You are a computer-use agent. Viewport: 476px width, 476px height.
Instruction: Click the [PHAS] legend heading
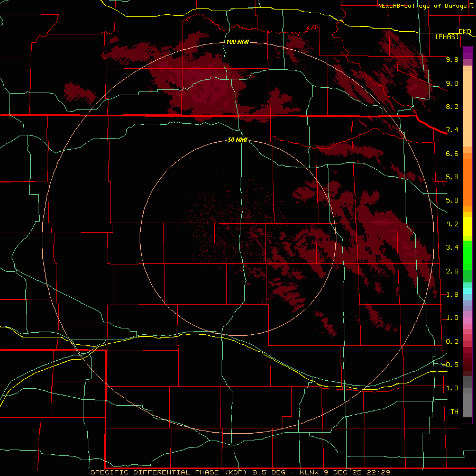(447, 36)
